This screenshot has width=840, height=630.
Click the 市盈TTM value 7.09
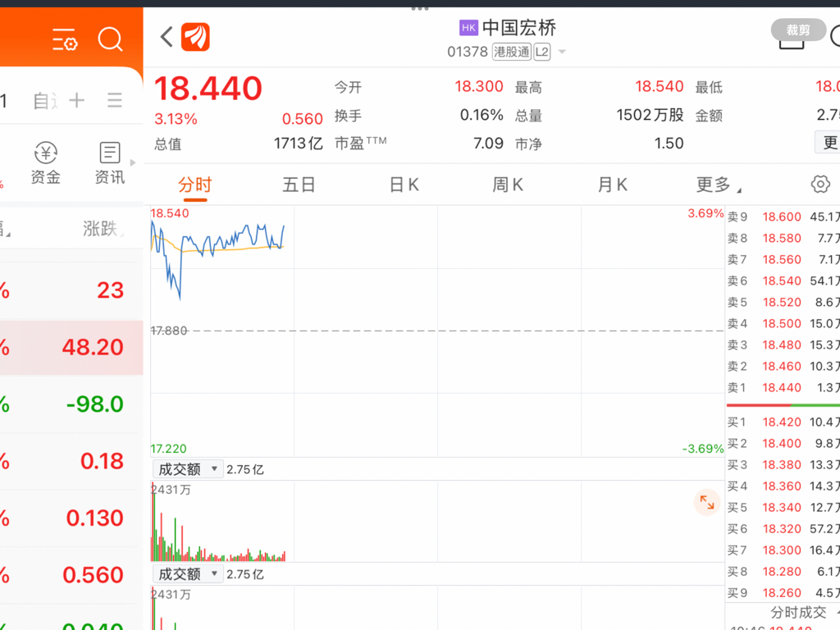(x=488, y=144)
